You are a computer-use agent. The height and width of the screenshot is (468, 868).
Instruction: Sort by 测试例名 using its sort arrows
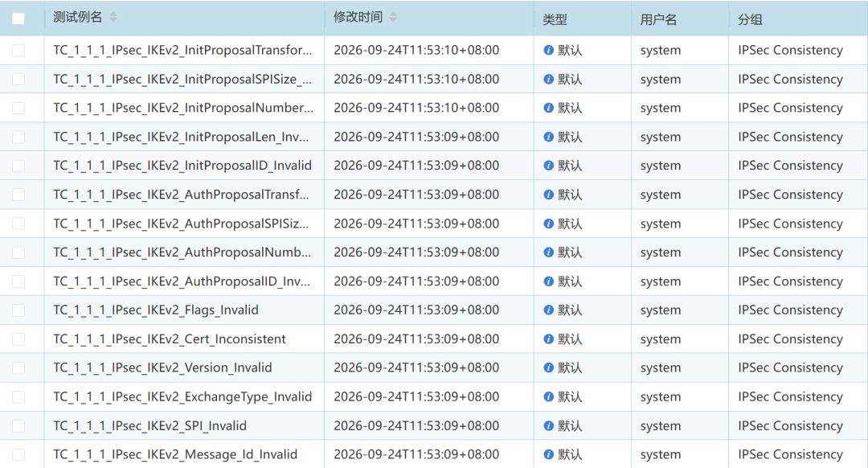click(113, 17)
